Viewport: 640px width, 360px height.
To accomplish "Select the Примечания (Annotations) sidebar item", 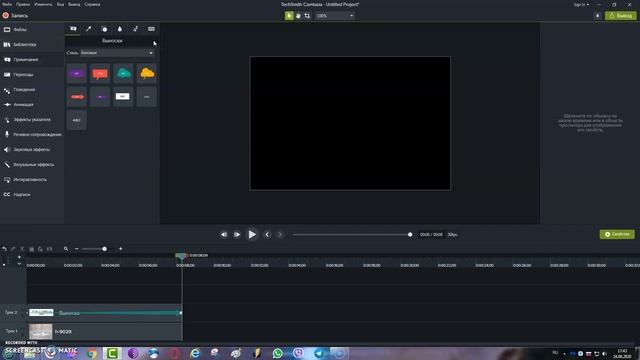I will 32,60.
